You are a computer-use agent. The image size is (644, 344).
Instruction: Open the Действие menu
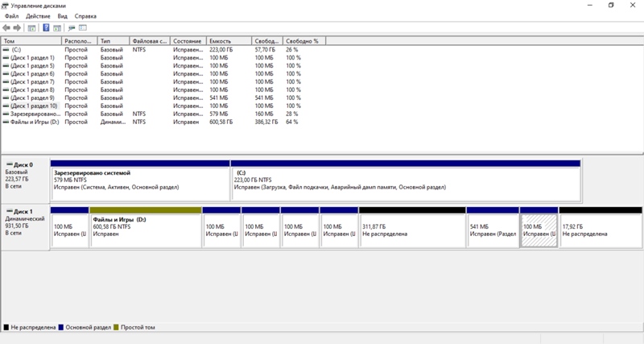pos(38,16)
